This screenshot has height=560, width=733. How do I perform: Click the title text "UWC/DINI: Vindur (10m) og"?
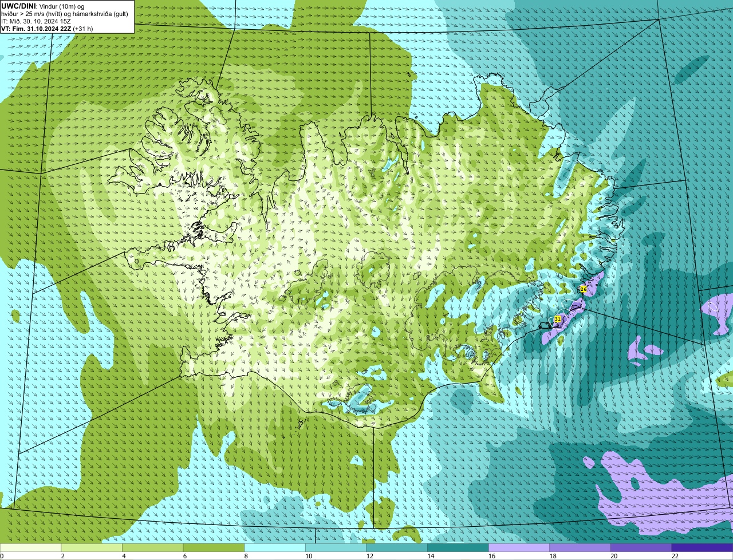pos(43,6)
